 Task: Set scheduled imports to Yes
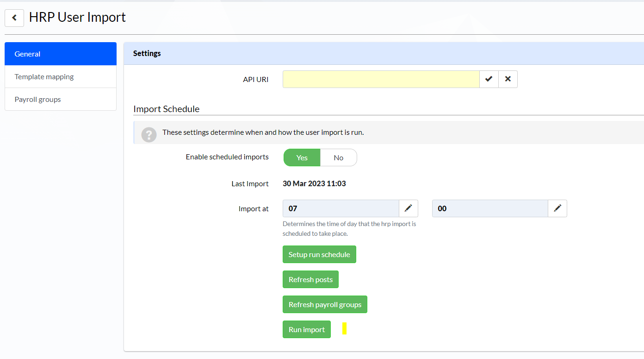pos(302,157)
